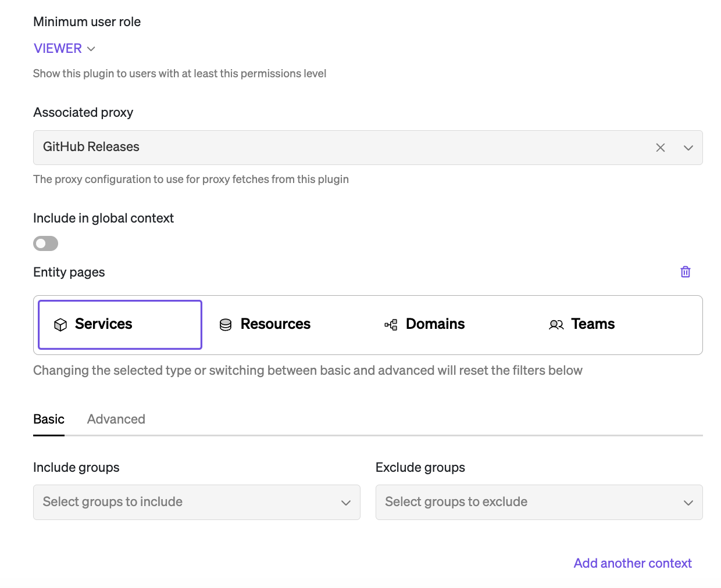Choose the Domains entity type label

click(x=435, y=324)
